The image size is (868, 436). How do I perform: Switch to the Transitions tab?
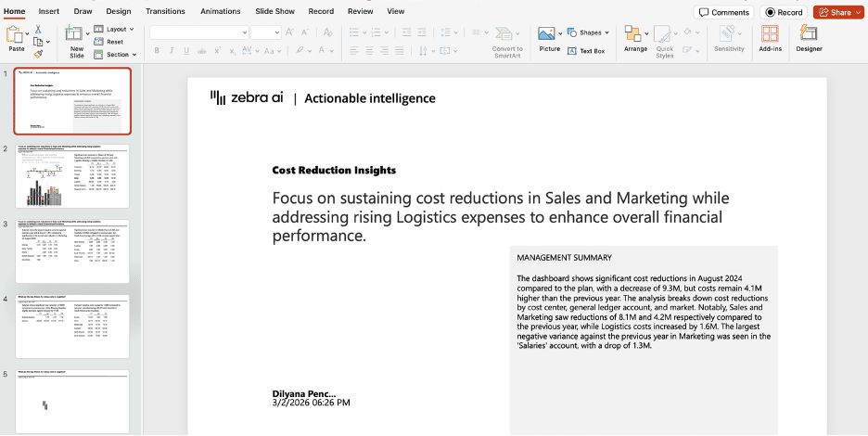point(165,11)
